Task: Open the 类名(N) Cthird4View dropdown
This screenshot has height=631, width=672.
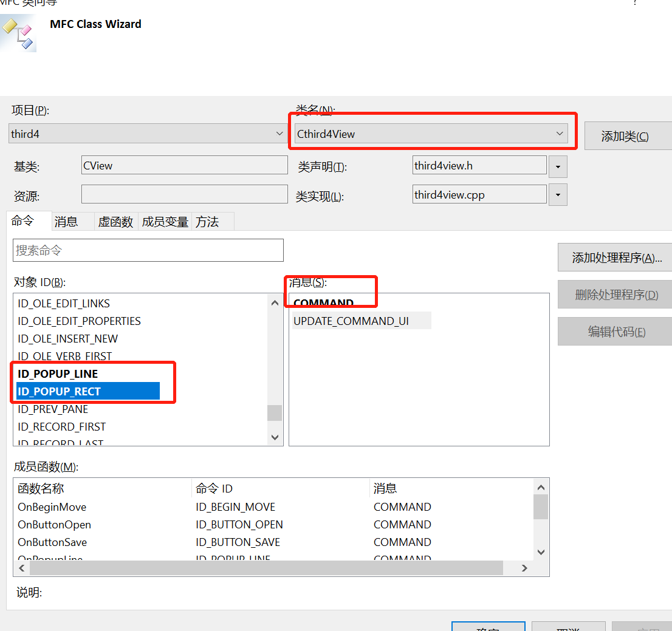Action: tap(559, 132)
